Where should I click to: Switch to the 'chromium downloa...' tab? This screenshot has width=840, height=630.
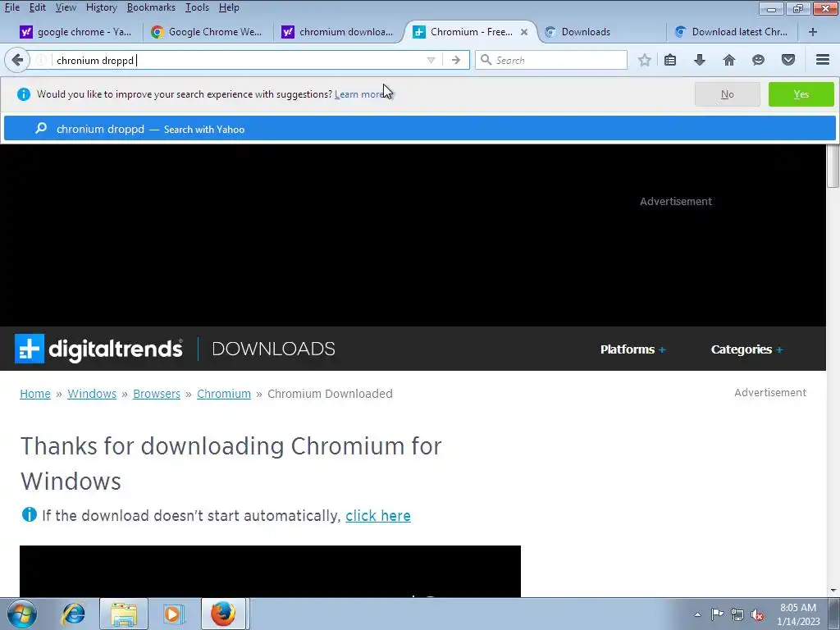tap(338, 32)
